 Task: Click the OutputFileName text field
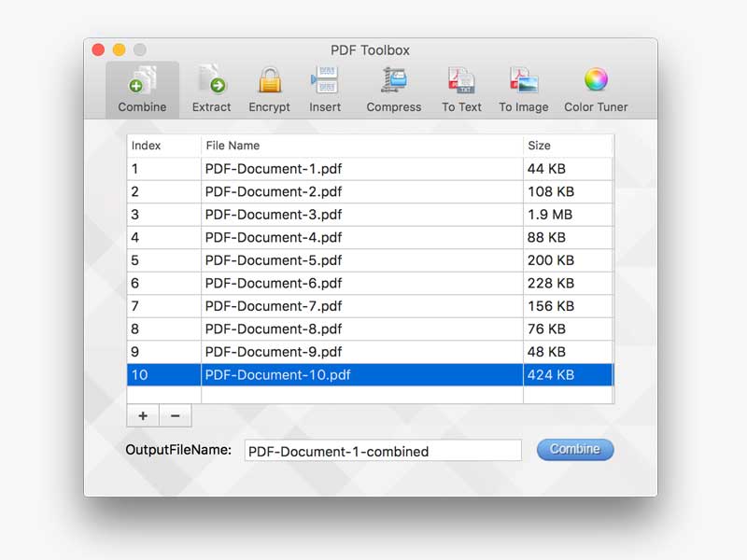pos(383,451)
